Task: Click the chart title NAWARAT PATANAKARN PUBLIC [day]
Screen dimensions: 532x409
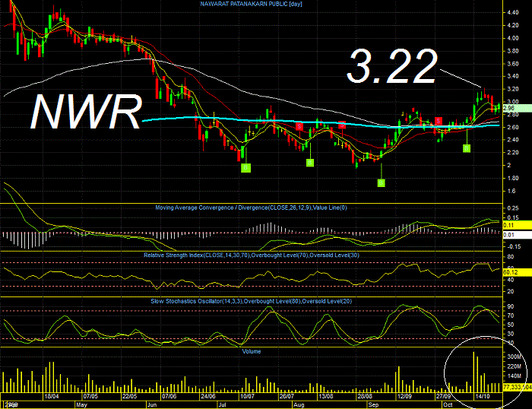Action: [x=251, y=4]
